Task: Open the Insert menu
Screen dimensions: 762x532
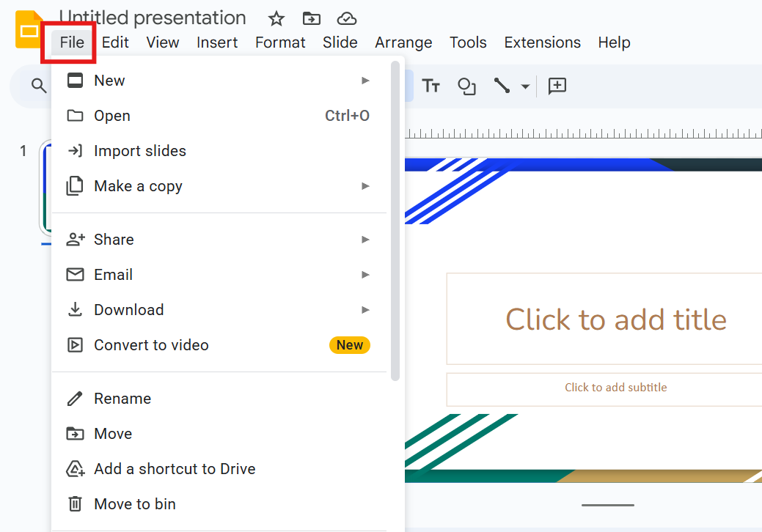Action: point(217,43)
